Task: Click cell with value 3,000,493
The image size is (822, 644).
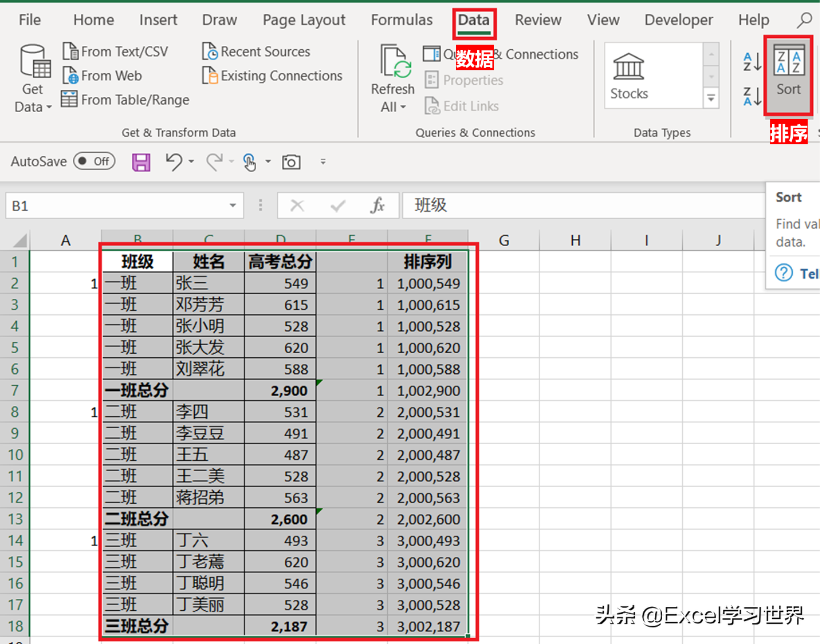Action: [x=428, y=540]
